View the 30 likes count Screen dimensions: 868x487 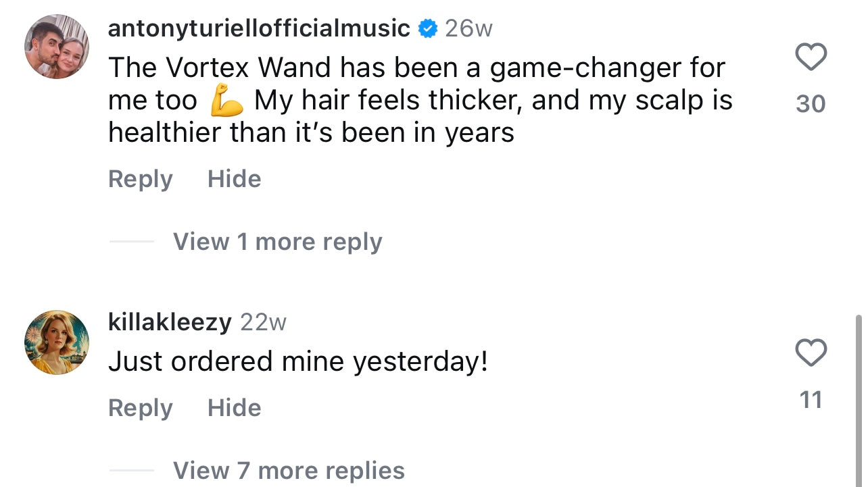811,104
